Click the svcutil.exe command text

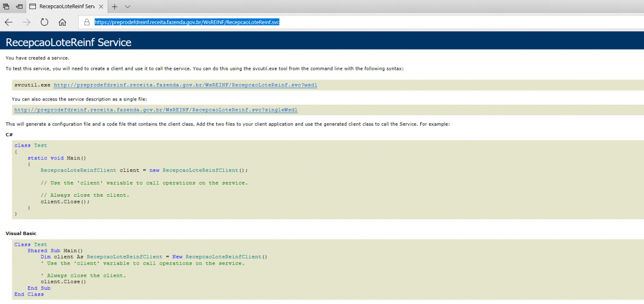[x=32, y=85]
